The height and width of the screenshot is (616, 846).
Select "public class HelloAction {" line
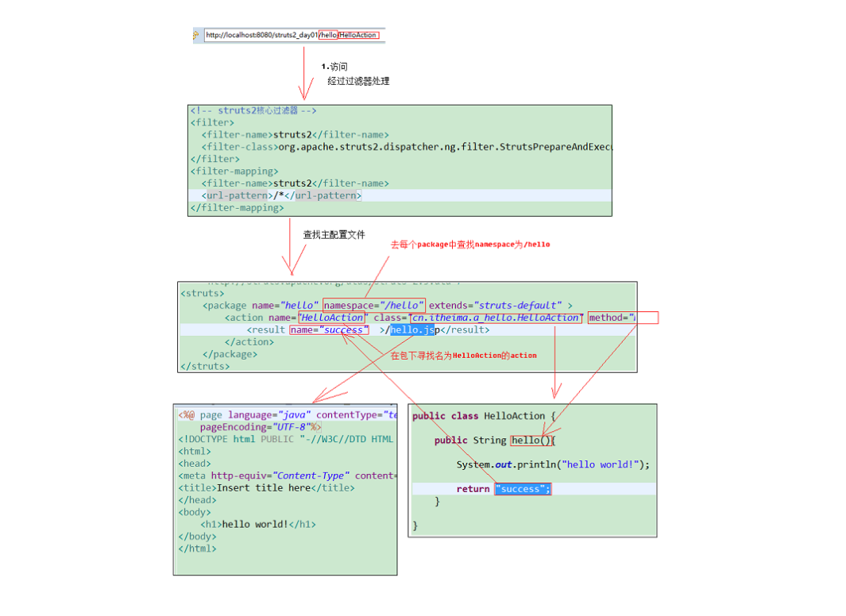[x=484, y=416]
